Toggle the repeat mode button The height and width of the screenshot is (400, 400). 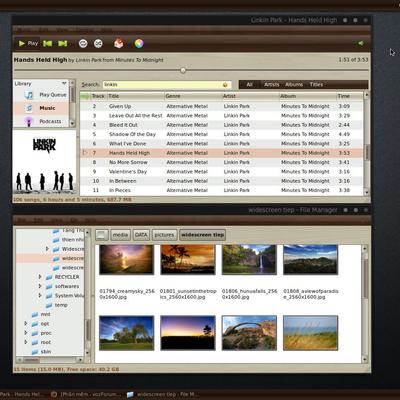83,43
